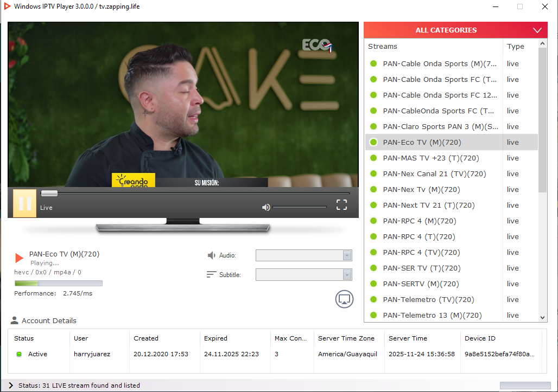
Task: Select PAN-RPC 4 (M)(720) stream
Action: (x=451, y=221)
